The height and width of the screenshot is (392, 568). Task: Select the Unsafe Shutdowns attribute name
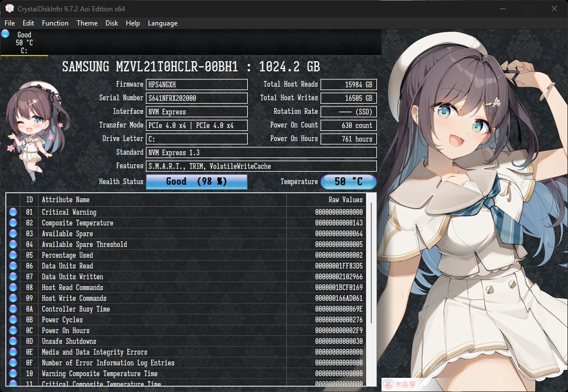tap(69, 342)
